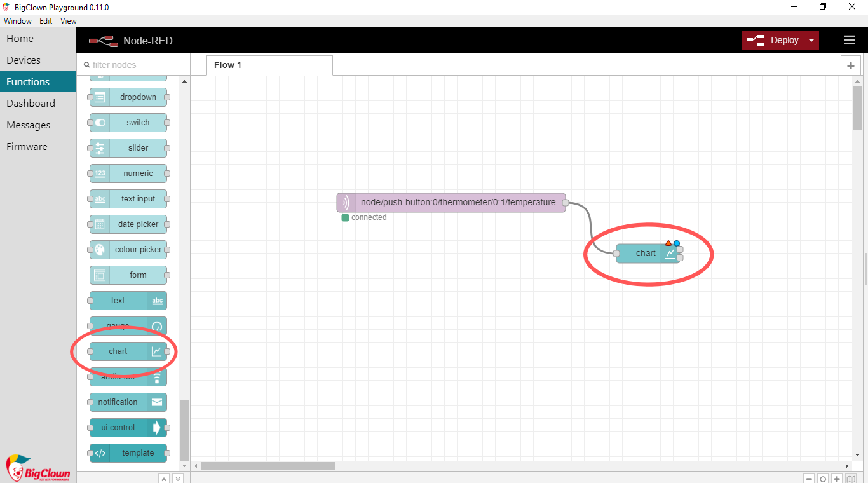Click the scroll-up arrow of palette scrollbar
This screenshot has width=868, height=483.
click(185, 82)
